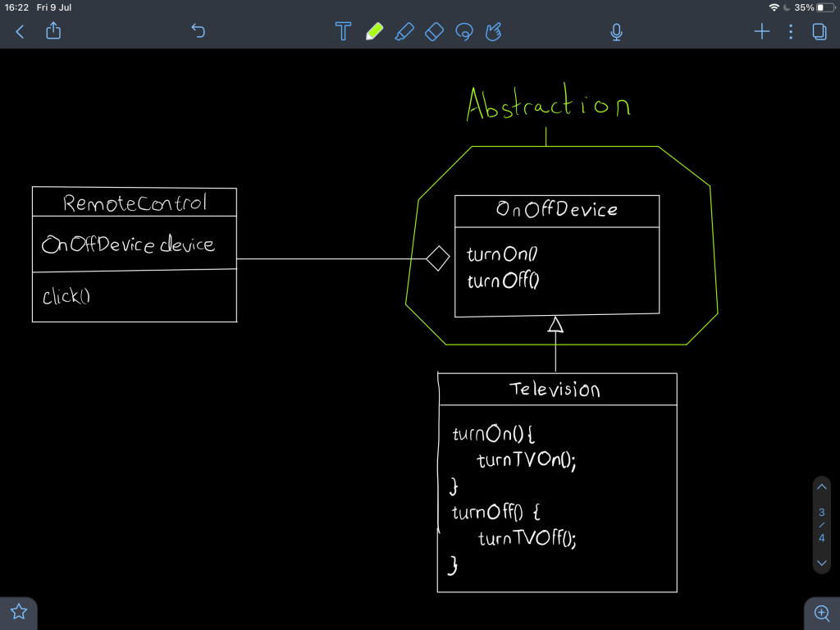Choose the lasso selection tool
The width and height of the screenshot is (840, 630).
tap(464, 32)
